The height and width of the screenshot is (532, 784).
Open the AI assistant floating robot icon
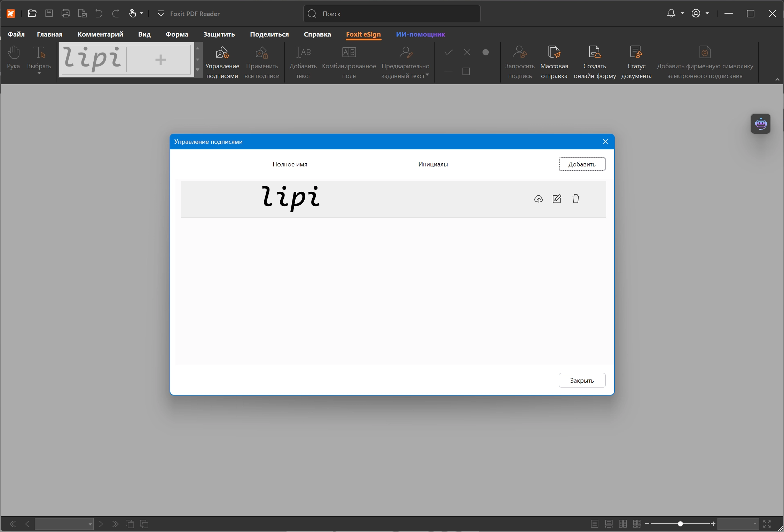(x=761, y=124)
